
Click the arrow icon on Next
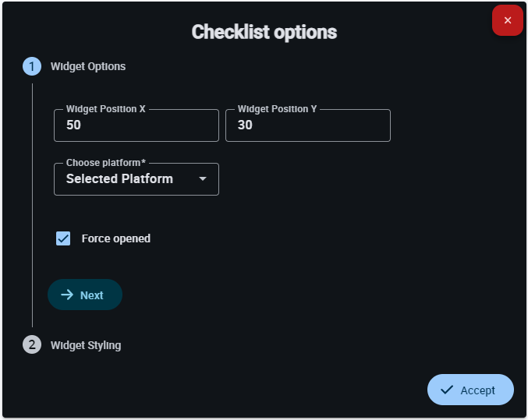[x=67, y=295]
